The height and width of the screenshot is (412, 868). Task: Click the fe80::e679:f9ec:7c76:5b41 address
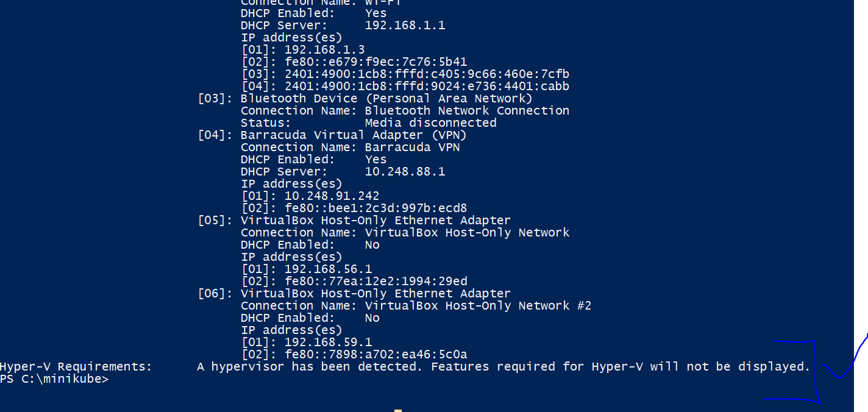click(x=376, y=62)
